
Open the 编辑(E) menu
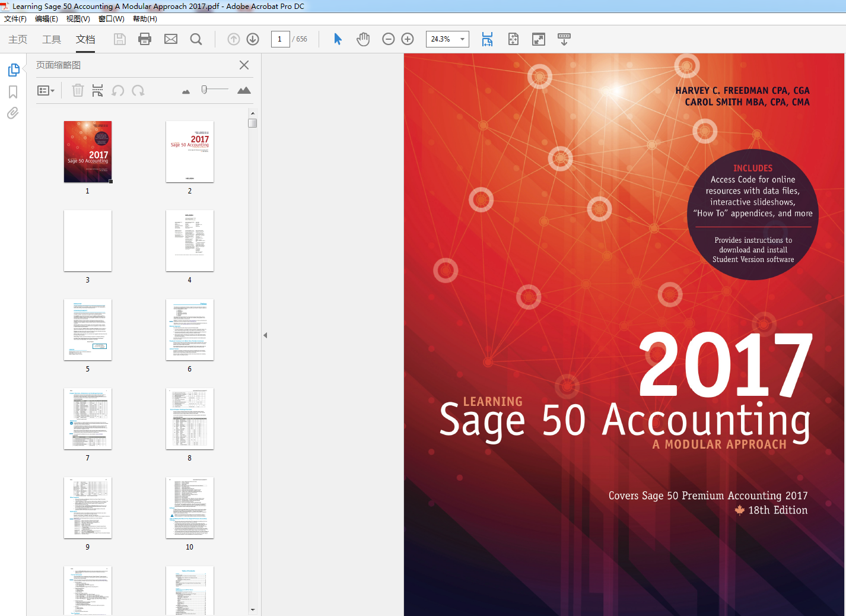tap(46, 19)
